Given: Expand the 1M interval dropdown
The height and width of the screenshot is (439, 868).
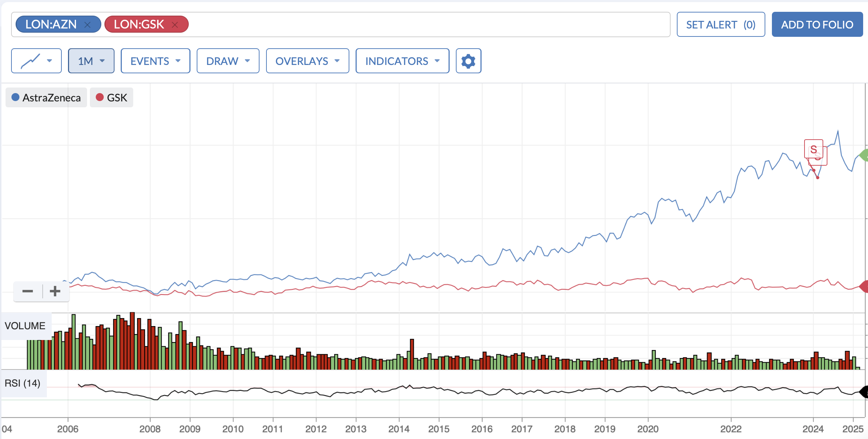Looking at the screenshot, I should 91,61.
